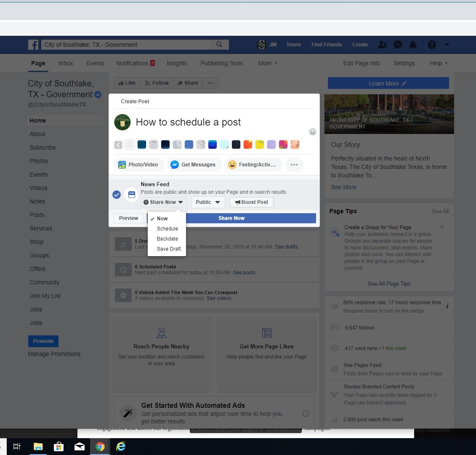
Task: Open the emoji picker in Create Post
Action: (x=312, y=131)
